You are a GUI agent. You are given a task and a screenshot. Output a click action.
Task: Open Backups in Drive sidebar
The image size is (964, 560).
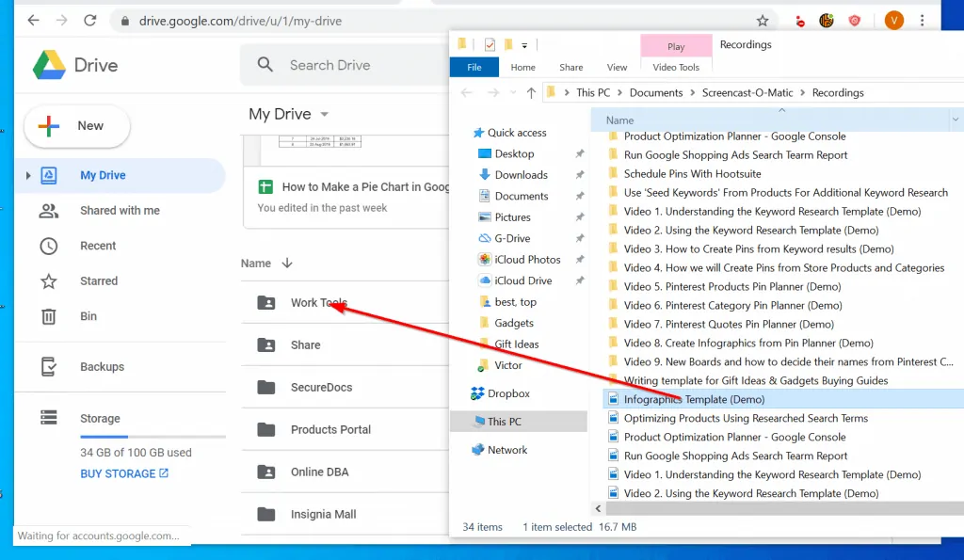point(102,366)
